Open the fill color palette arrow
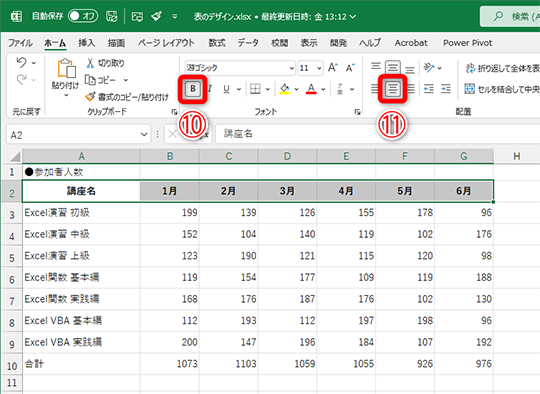This screenshot has width=540, height=394. pyautogui.click(x=297, y=90)
